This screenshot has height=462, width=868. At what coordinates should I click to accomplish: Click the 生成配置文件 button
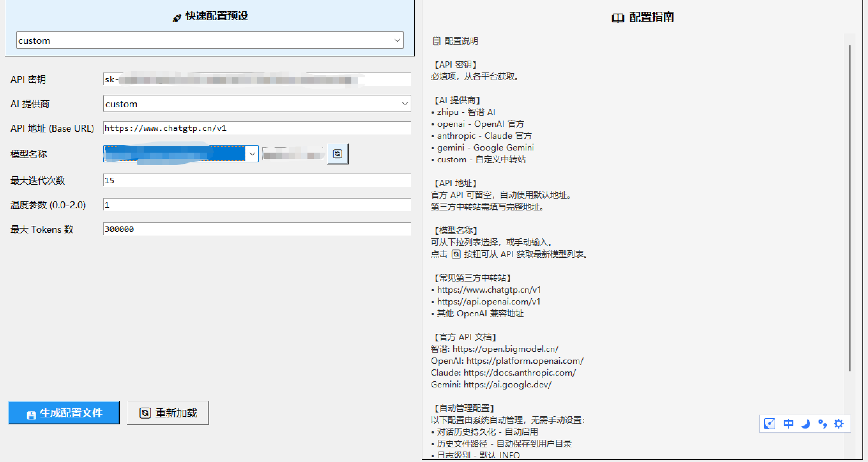(64, 413)
